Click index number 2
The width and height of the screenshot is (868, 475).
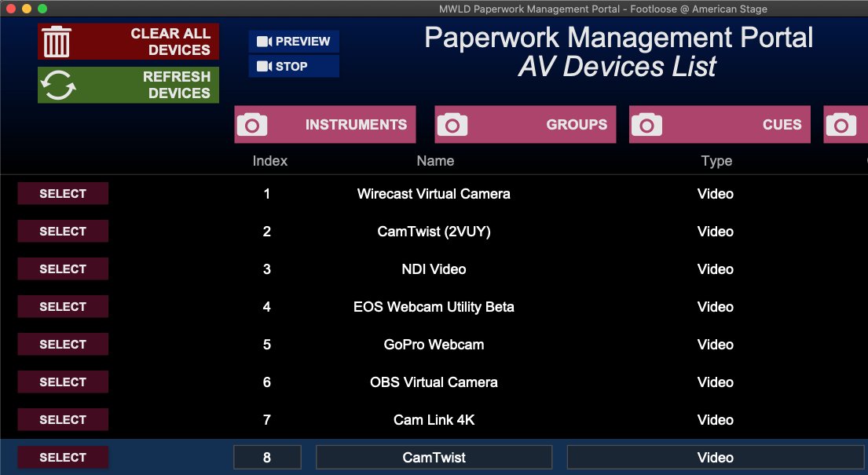(x=267, y=232)
